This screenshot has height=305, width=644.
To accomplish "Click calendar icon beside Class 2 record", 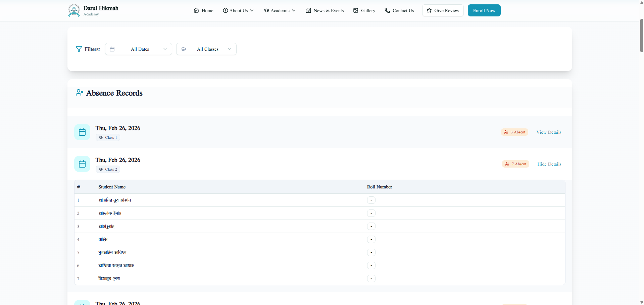I will tap(82, 164).
